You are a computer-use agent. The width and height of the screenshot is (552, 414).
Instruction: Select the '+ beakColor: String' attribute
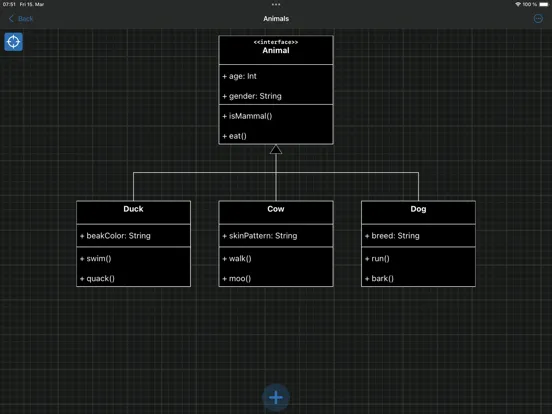pos(115,236)
